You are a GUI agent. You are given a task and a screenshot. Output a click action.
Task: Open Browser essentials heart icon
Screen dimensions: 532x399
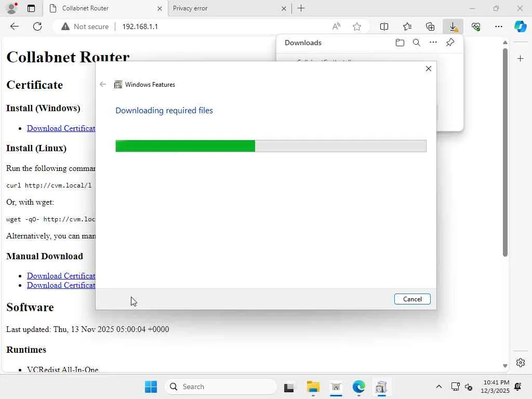point(476,26)
